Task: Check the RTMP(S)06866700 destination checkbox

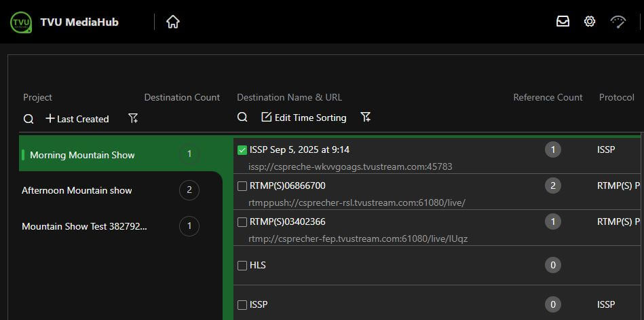Action: coord(242,186)
